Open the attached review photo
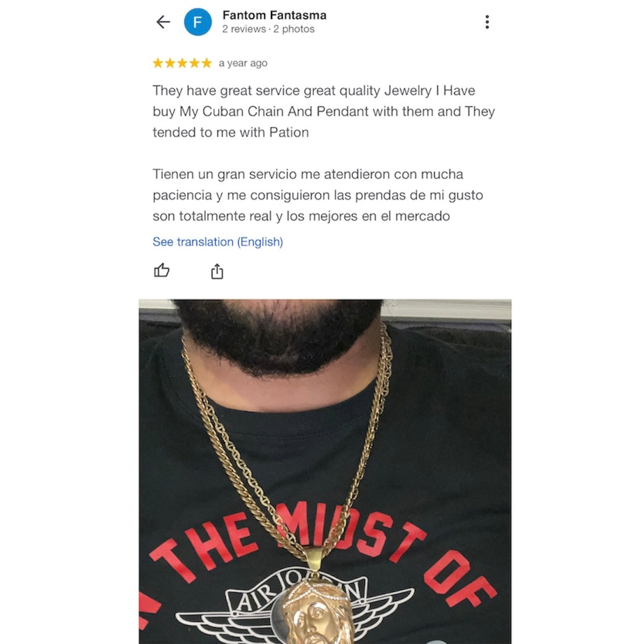Viewport: 644px width, 644px height. point(325,472)
